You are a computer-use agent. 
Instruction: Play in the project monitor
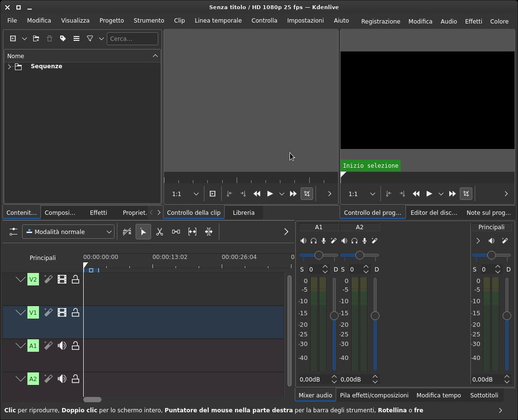[429, 194]
